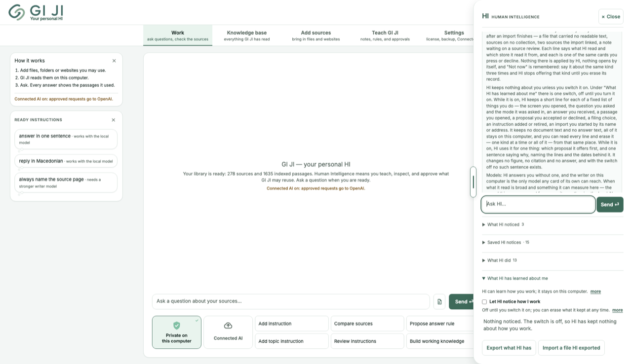
Task: Send the question about your sources
Action: 461,301
